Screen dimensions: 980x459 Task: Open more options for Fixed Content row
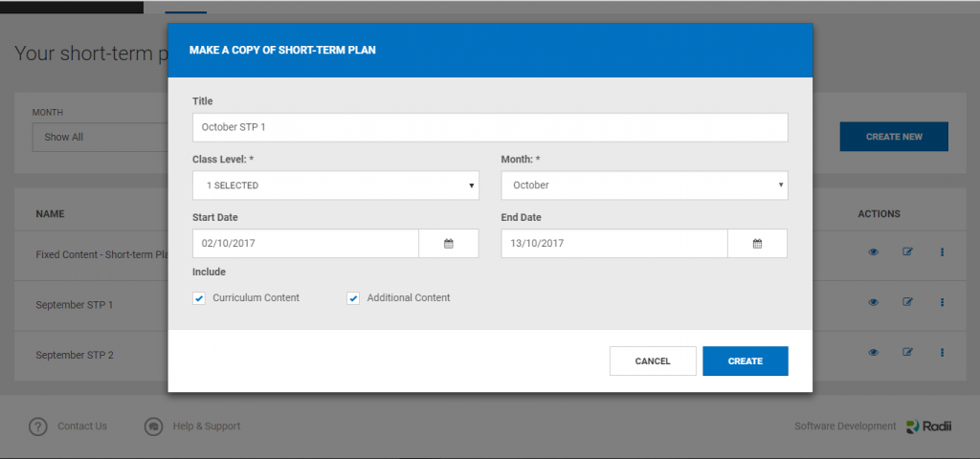(942, 252)
